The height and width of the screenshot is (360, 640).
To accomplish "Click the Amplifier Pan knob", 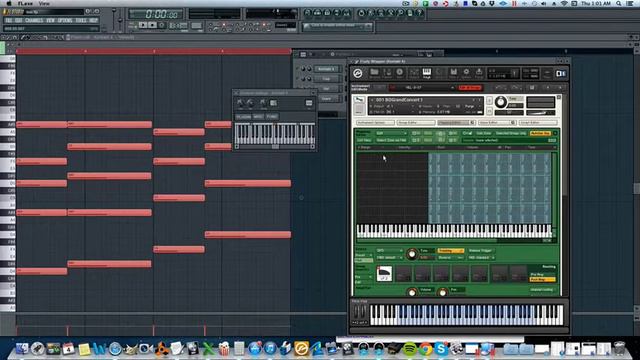I will pos(442,292).
